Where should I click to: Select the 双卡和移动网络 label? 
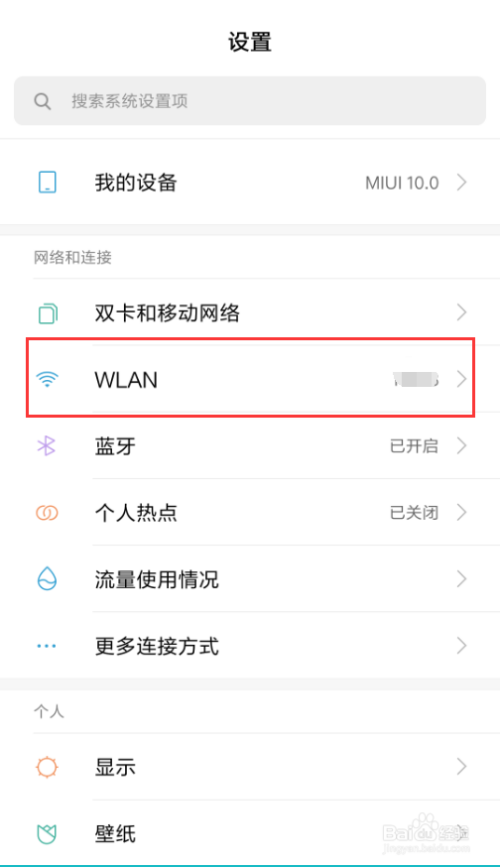167,314
